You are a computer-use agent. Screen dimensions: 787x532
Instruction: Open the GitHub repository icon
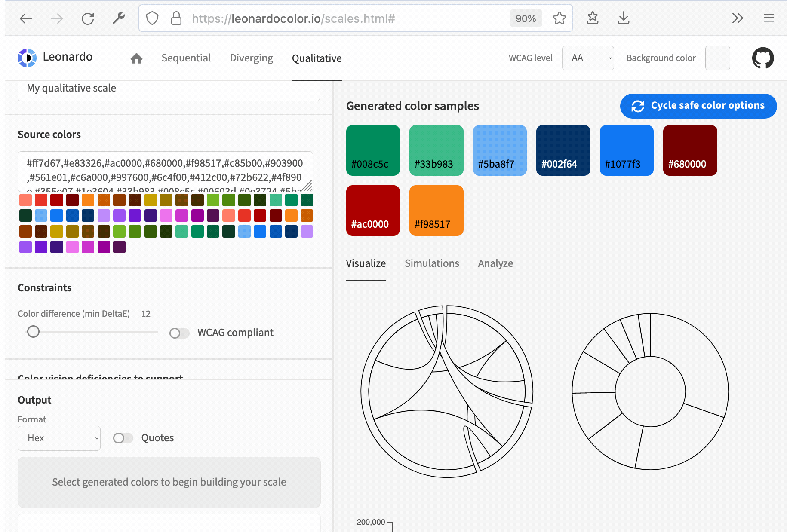(762, 58)
